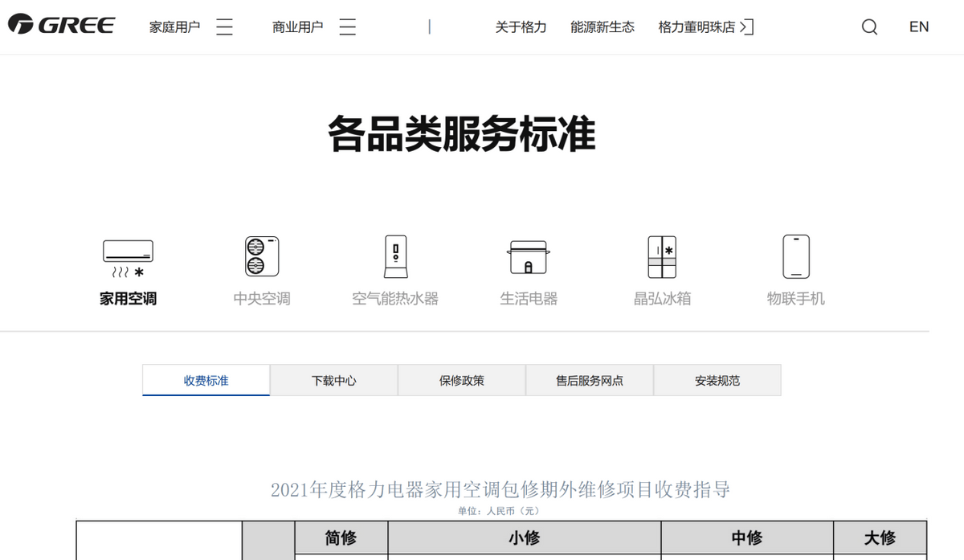Switch to the 下载中心 tab
964x560 pixels.
(333, 380)
